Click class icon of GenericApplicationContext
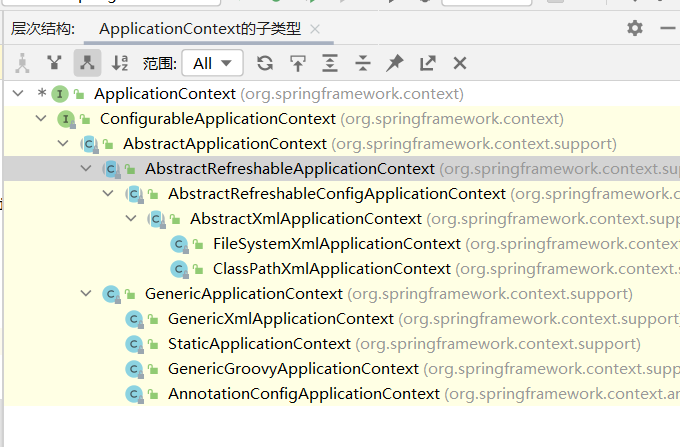This screenshot has height=447, width=680. pos(111,294)
